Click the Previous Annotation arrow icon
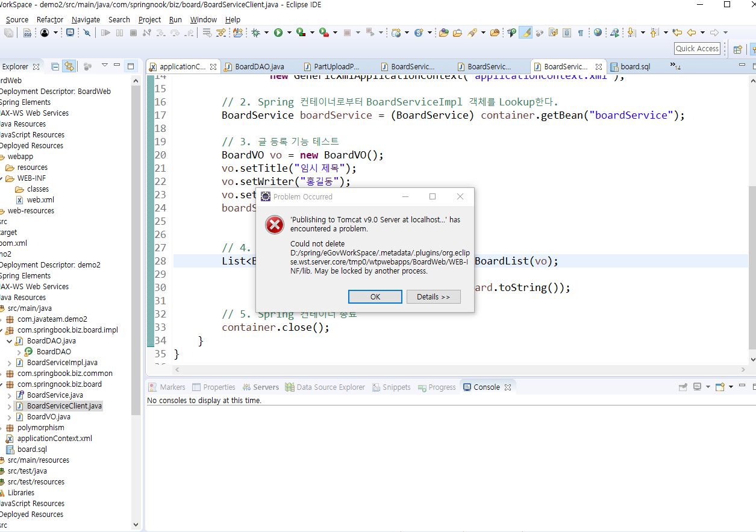 654,33
